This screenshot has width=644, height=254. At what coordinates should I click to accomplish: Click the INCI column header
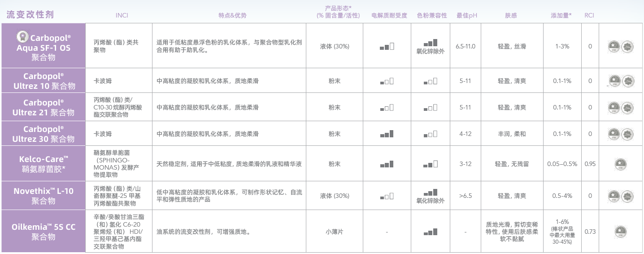[x=122, y=15]
